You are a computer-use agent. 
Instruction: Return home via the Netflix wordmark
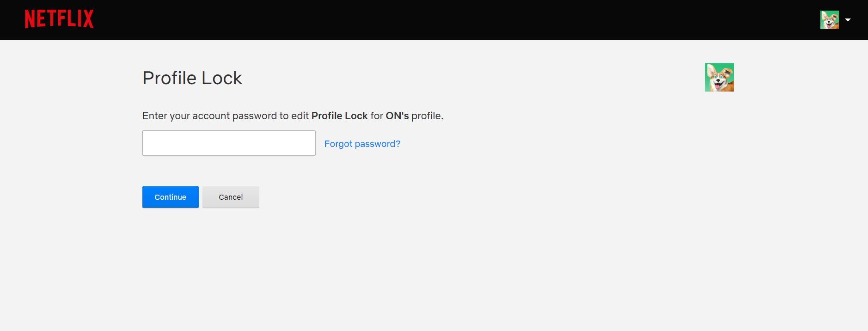click(x=59, y=19)
